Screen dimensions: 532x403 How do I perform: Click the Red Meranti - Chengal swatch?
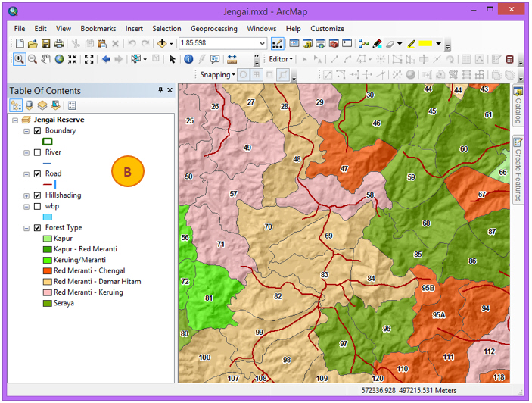pos(48,271)
